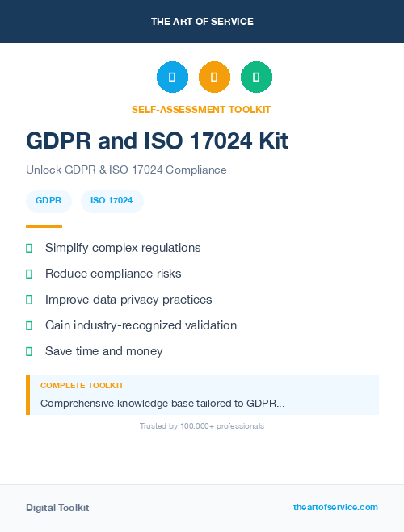This screenshot has width=404, height=532.
Task: Click SELF-ASSESSMENT TOOLKIT label
Action: click(201, 110)
